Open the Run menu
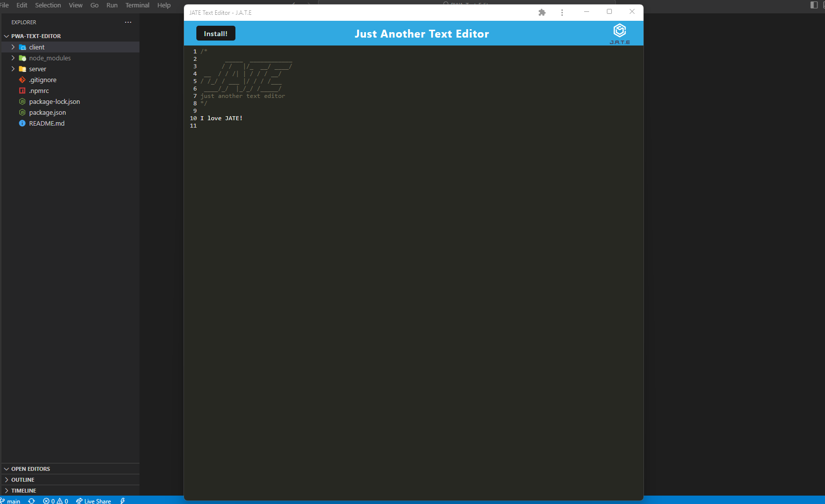This screenshot has height=504, width=825. pyautogui.click(x=111, y=5)
